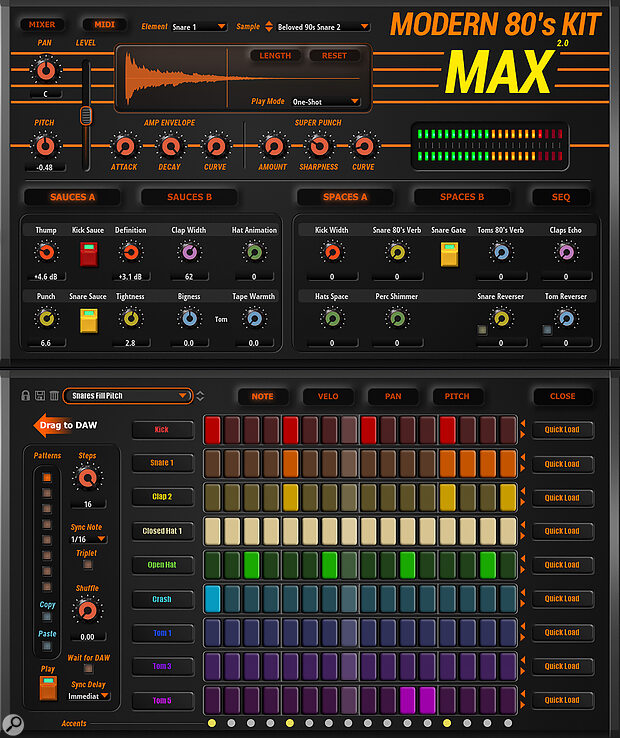The height and width of the screenshot is (738, 620).
Task: Click the magnifier icon in the corner
Action: [13, 724]
